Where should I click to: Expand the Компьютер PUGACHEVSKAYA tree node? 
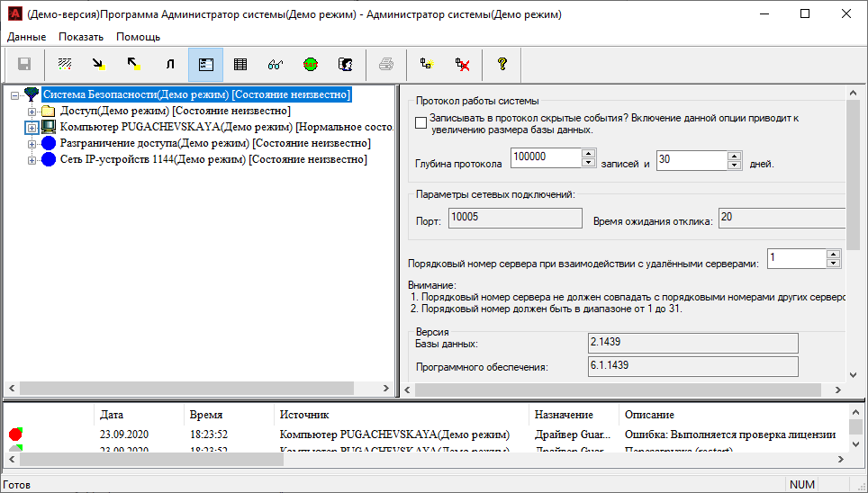point(32,127)
